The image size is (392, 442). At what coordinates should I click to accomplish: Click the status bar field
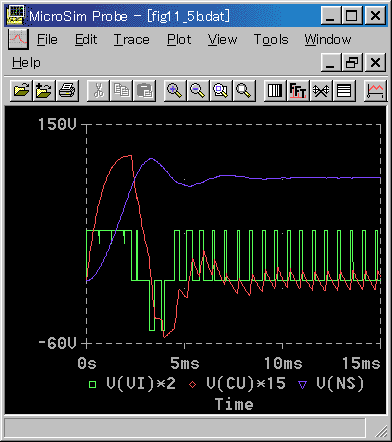[x=185, y=427]
